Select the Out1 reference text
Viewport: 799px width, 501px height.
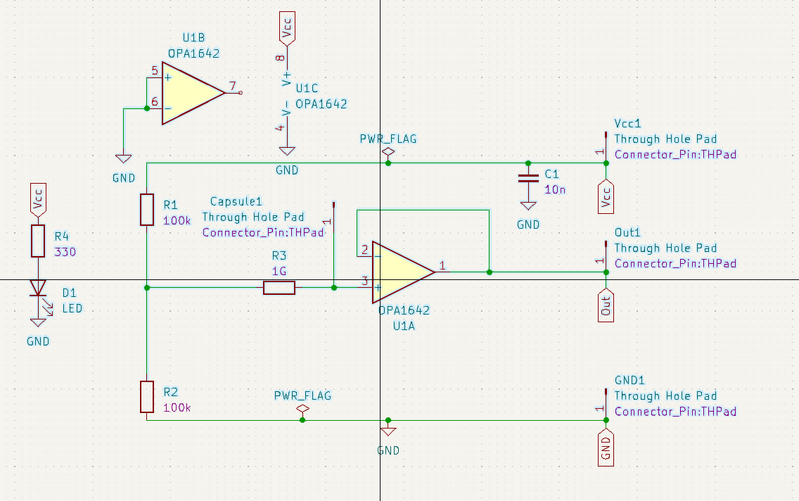click(627, 233)
